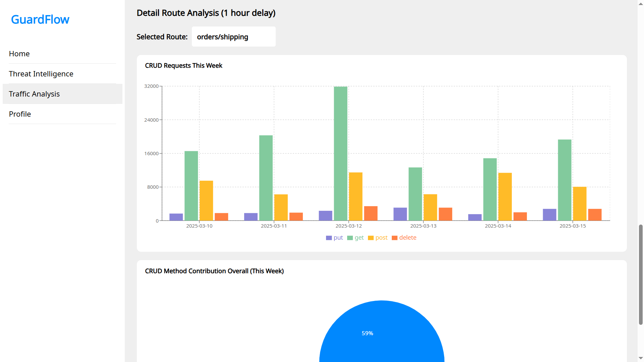The height and width of the screenshot is (362, 644).
Task: Click the get bar for 2025-03-15
Action: click(565, 180)
